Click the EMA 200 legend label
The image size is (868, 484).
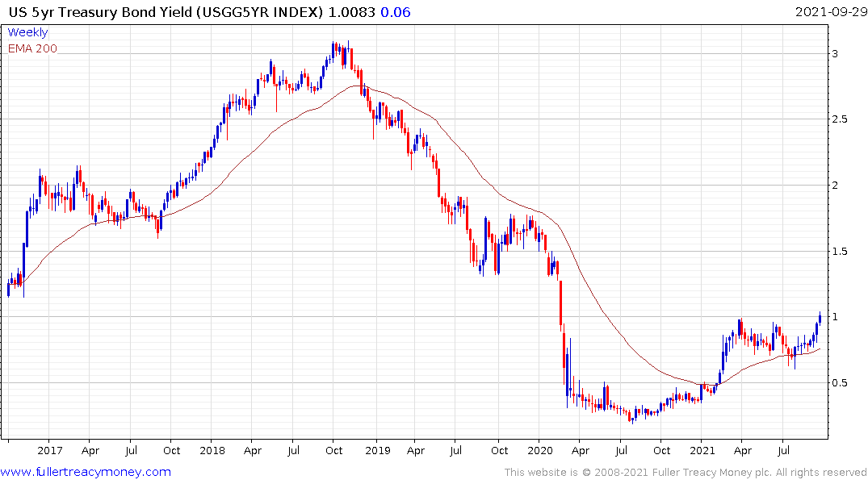coord(32,48)
